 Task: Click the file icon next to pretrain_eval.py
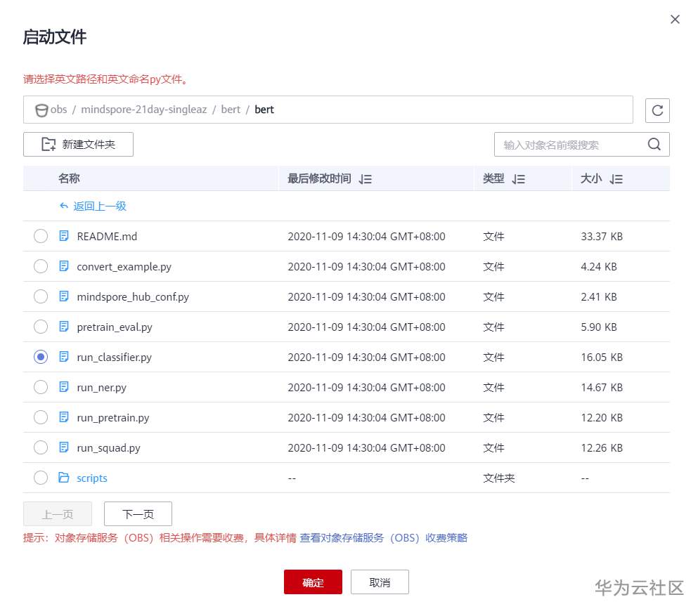coord(64,327)
